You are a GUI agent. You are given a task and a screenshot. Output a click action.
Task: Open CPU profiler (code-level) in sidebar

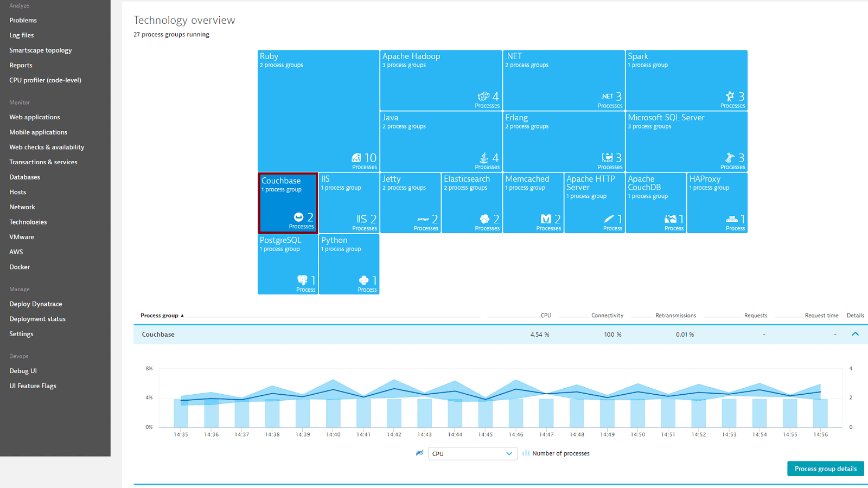(x=45, y=80)
